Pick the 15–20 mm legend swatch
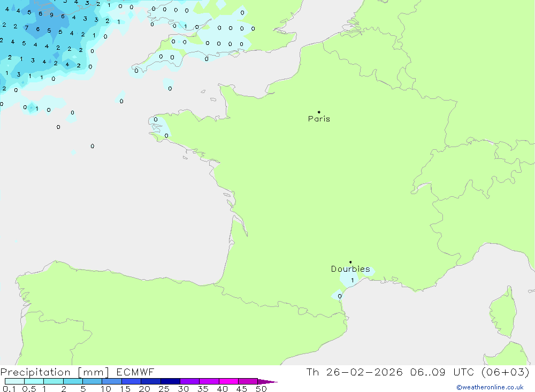This screenshot has height=392, width=535. pyautogui.click(x=132, y=381)
